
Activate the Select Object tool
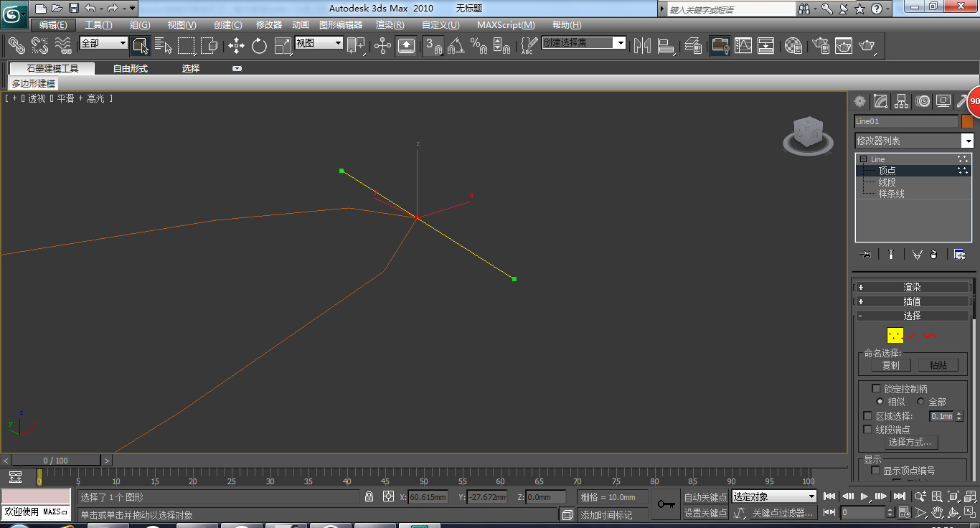(x=141, y=46)
